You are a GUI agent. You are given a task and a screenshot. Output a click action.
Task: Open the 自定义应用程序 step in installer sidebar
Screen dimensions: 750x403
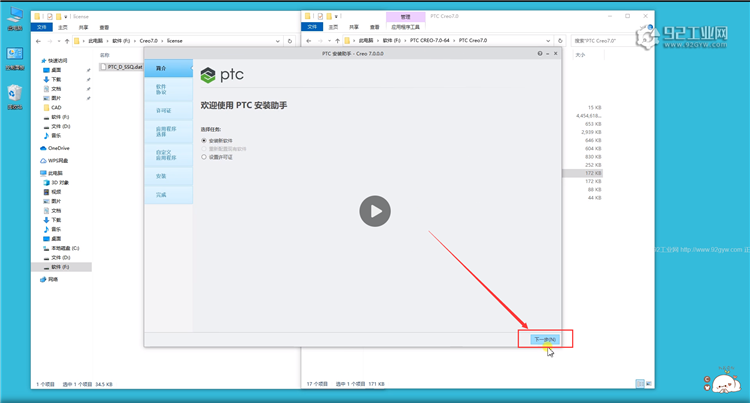[x=169, y=155]
